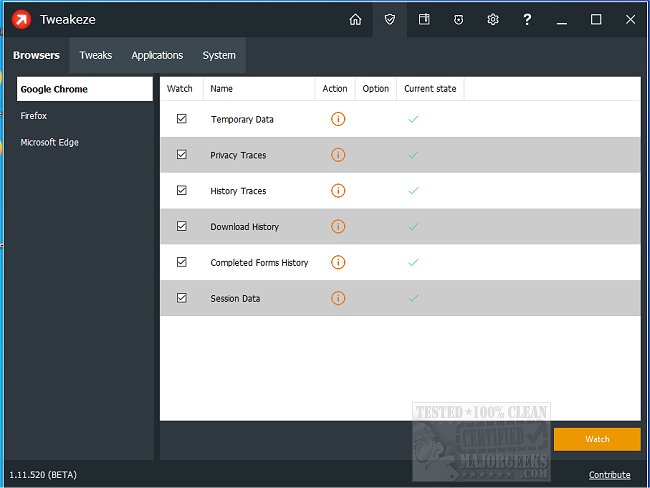The width and height of the screenshot is (650, 488).
Task: Select the Completed Forms History row name
Action: pos(260,262)
